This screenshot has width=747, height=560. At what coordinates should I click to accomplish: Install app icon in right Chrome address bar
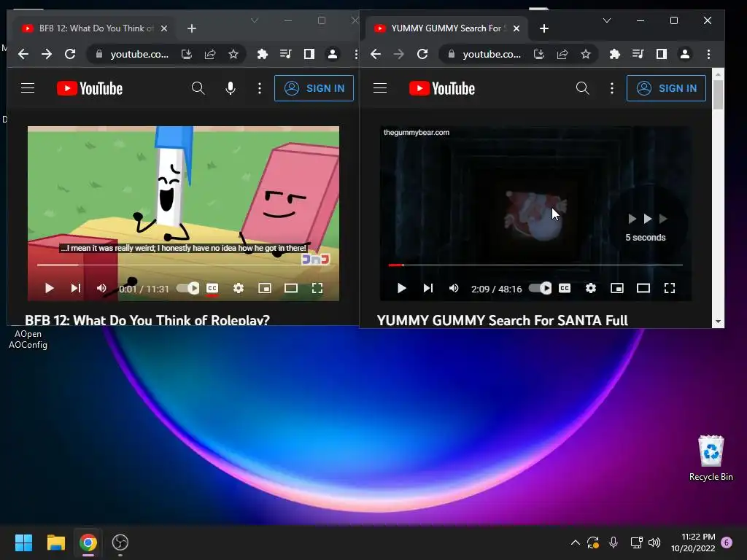coord(539,54)
